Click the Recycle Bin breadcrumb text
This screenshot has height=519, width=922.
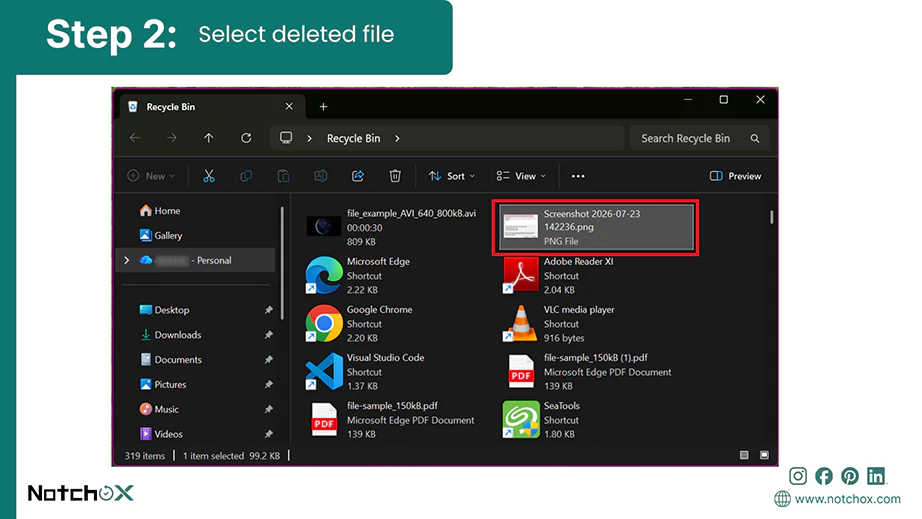click(x=353, y=138)
